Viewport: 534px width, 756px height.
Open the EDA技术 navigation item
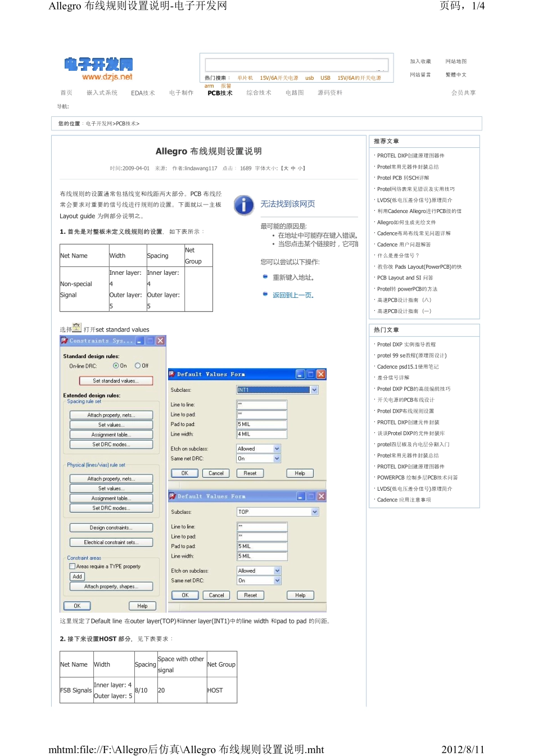143,93
